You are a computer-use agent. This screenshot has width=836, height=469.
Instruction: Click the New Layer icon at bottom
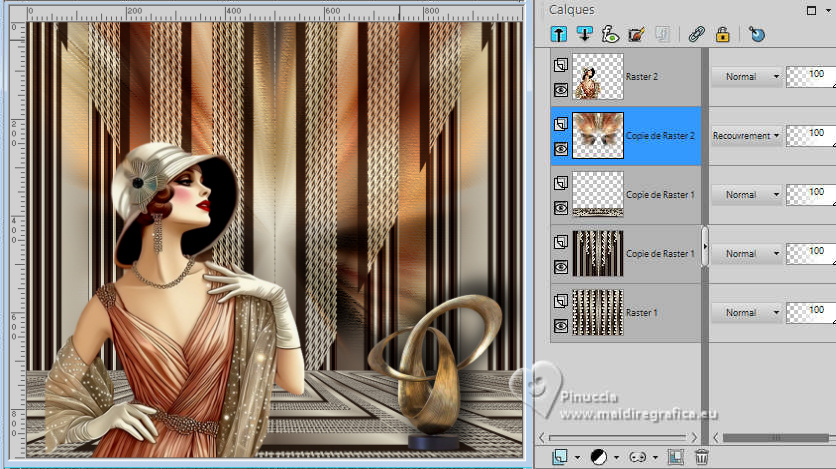point(560,457)
